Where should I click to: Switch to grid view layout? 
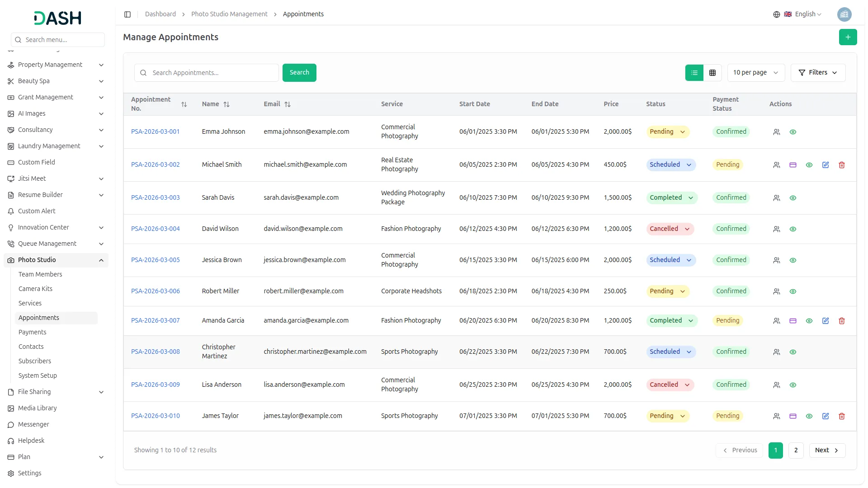point(712,73)
